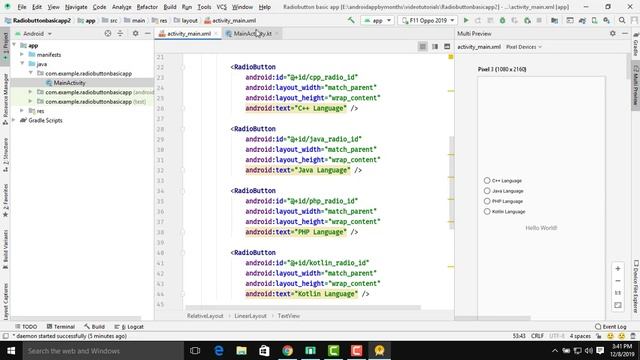Click the collapse all icon in Project panel
The height and width of the screenshot is (360, 640).
(x=120, y=33)
